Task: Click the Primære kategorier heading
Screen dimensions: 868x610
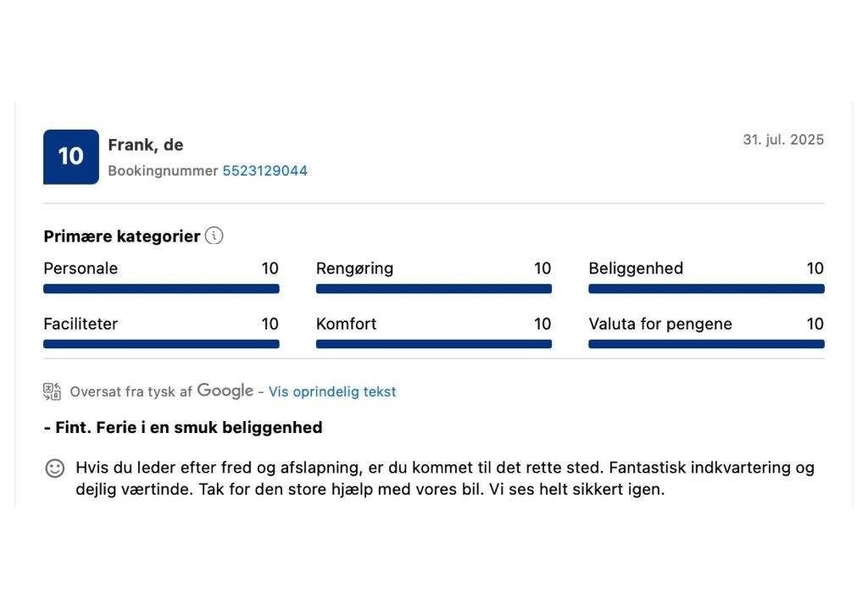Action: click(x=122, y=236)
